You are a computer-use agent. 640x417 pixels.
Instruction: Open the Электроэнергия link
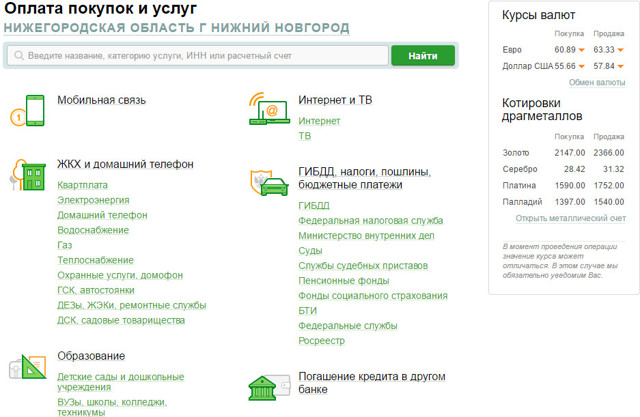click(93, 200)
